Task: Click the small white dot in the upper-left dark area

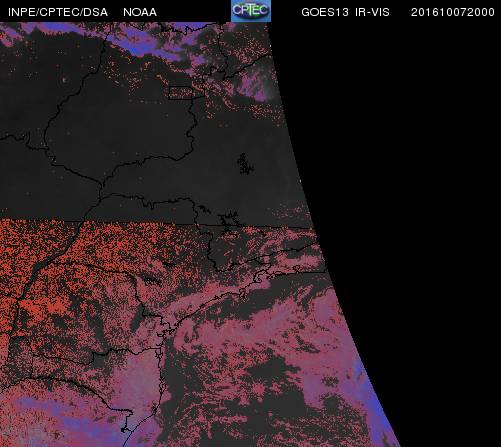Action: tap(64, 80)
